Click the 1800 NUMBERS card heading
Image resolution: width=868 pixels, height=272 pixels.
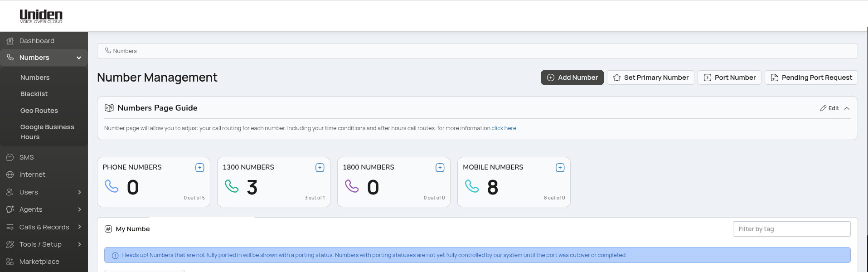tap(369, 167)
